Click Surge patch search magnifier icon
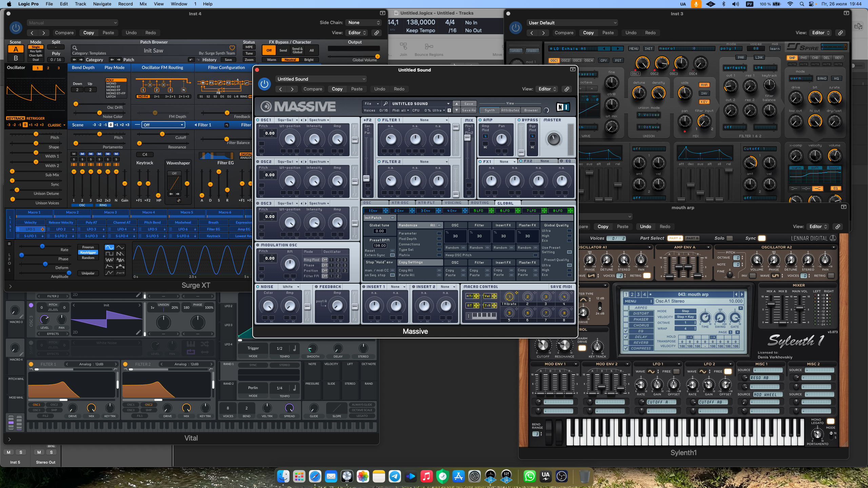The width and height of the screenshot is (868, 488). (x=75, y=48)
